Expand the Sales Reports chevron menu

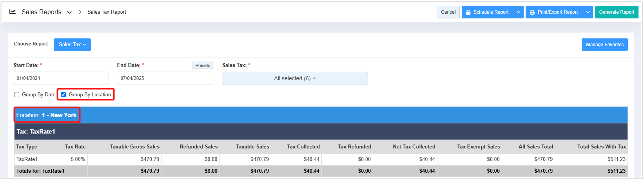pyautogui.click(x=69, y=12)
